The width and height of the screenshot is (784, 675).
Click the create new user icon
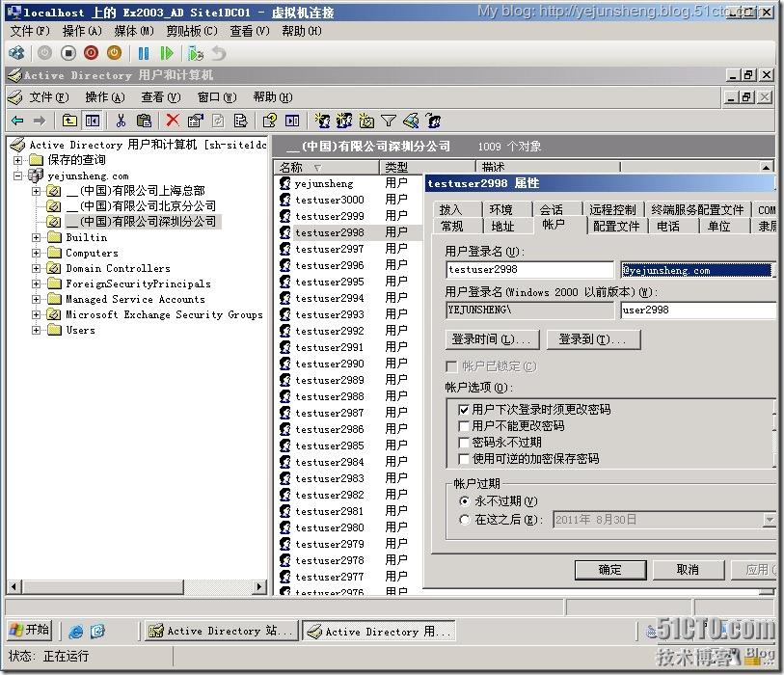pos(322,121)
